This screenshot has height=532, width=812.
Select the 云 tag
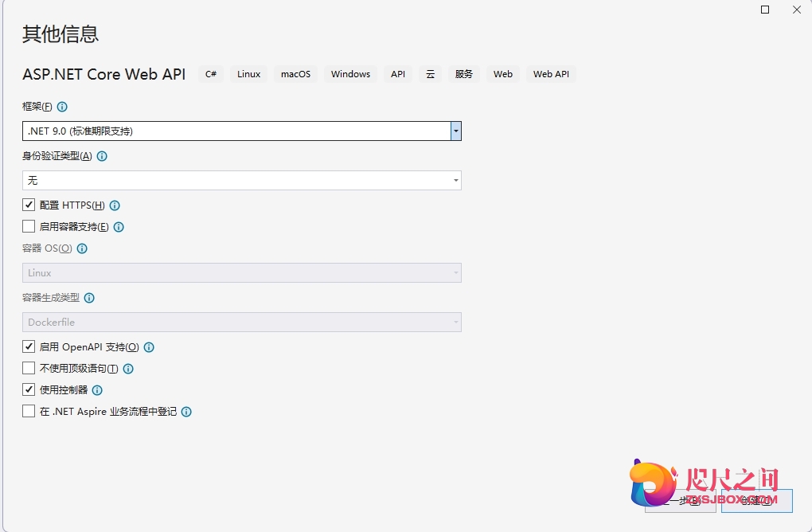(x=430, y=74)
